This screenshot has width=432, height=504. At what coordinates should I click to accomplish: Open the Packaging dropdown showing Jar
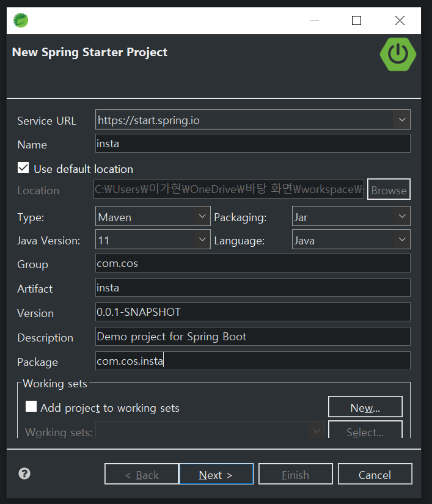point(351,216)
